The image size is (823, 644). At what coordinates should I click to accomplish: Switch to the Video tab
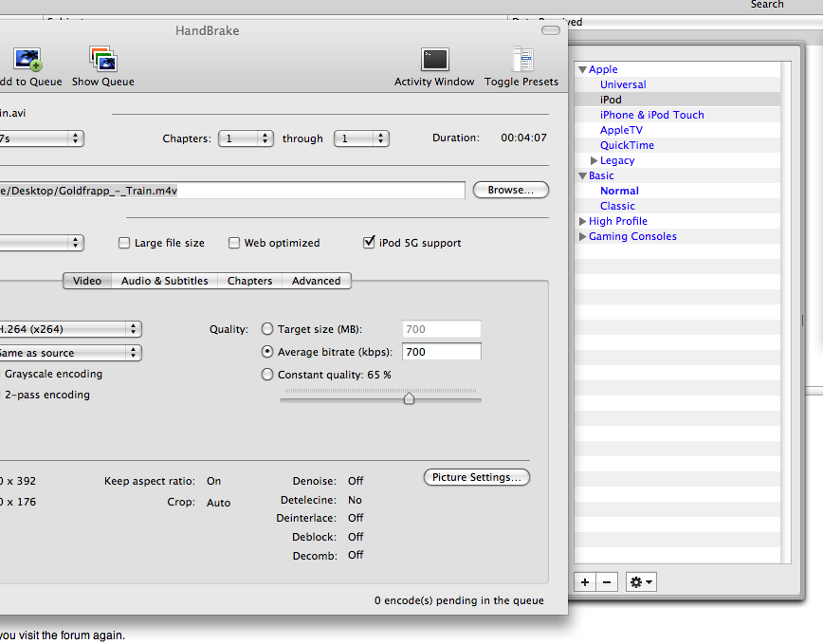pos(87,281)
